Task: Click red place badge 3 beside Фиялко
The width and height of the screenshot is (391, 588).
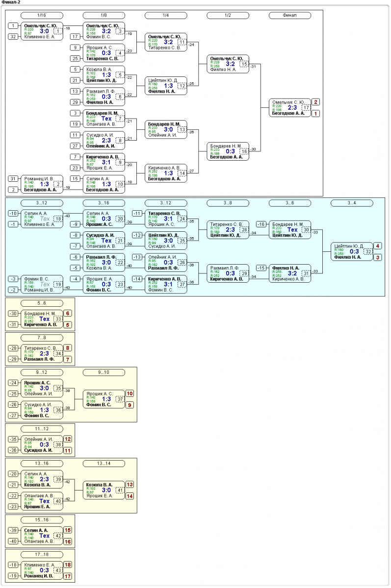Action: (378, 258)
